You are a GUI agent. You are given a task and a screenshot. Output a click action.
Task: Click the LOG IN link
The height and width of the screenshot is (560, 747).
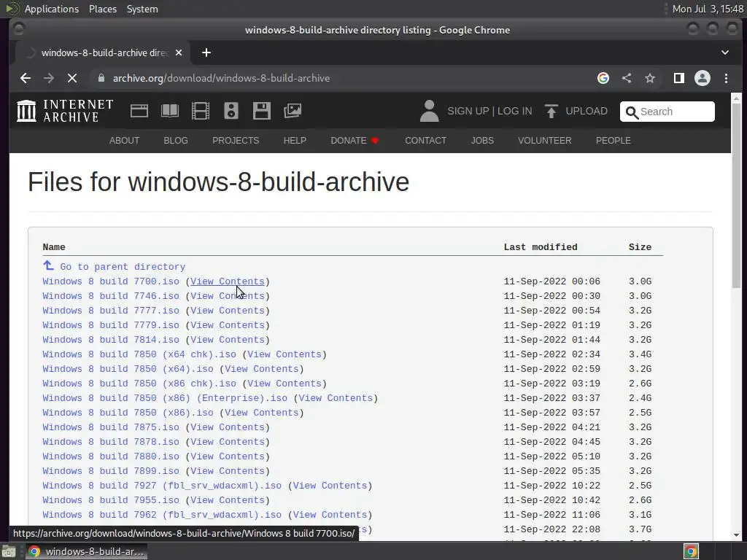(514, 111)
